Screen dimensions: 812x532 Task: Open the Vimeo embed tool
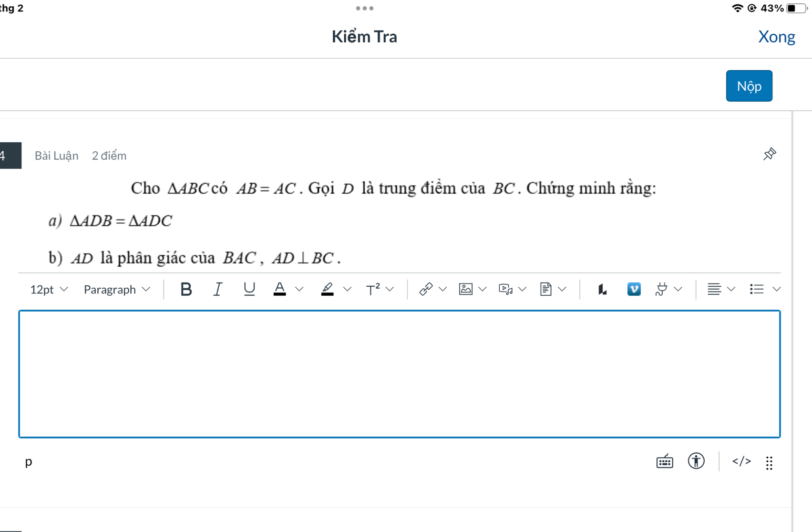tap(634, 289)
